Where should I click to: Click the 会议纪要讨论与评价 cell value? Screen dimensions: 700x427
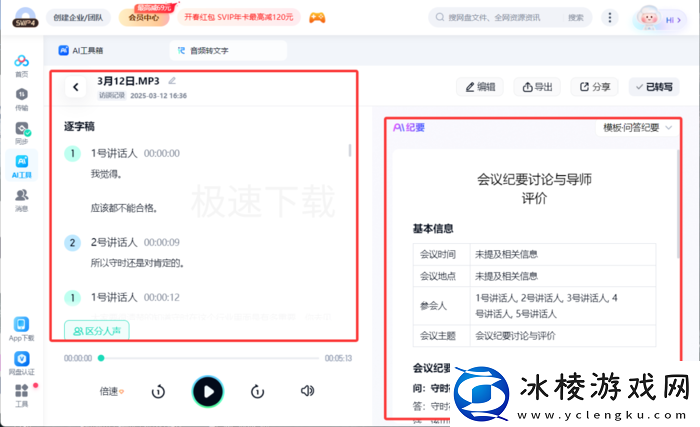[x=515, y=336]
